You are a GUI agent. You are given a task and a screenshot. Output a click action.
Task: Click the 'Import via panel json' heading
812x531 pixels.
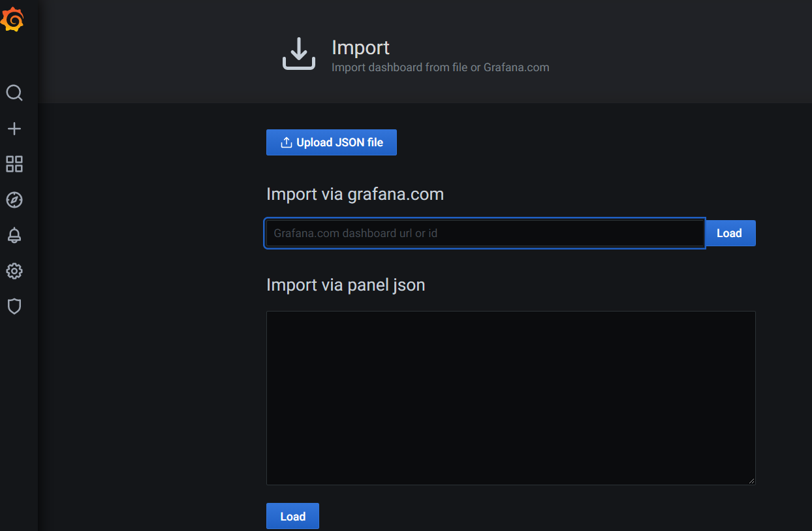point(346,285)
